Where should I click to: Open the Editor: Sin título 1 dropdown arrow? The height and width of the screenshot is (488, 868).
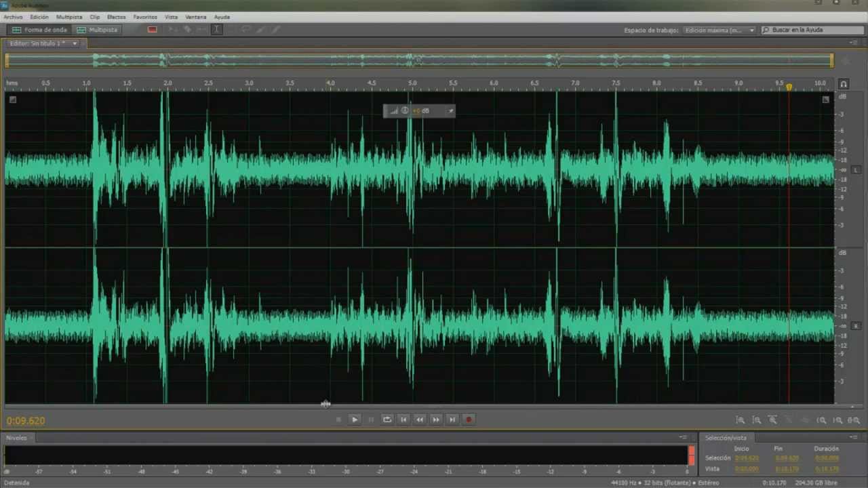(75, 43)
